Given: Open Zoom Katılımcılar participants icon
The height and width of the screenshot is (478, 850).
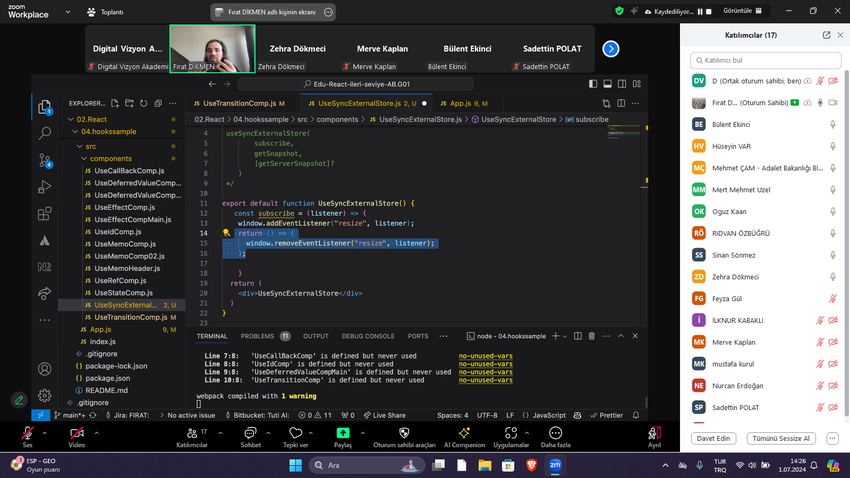Looking at the screenshot, I should coord(192,433).
